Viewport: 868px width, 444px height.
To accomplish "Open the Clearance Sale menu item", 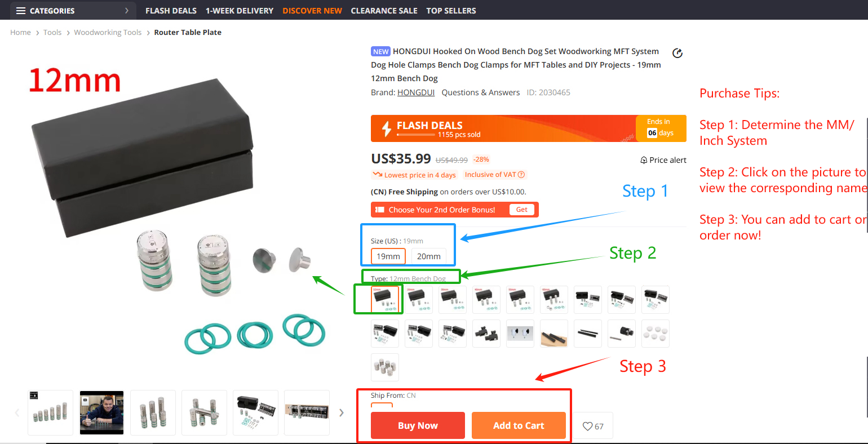I will point(384,11).
